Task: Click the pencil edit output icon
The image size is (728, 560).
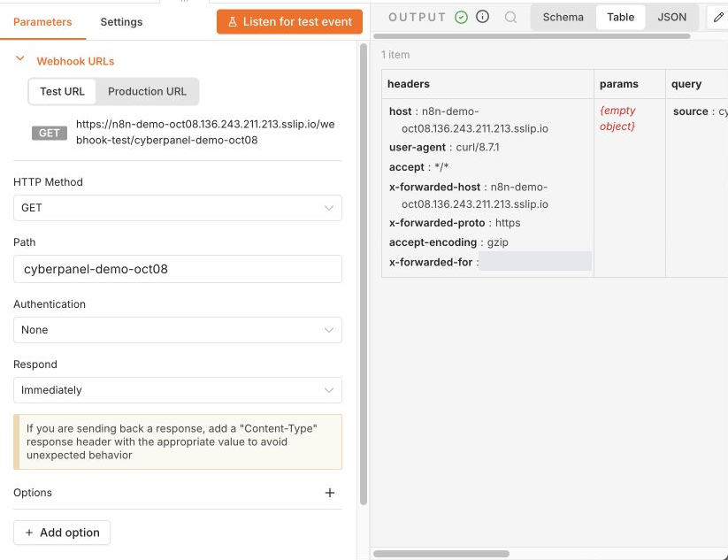Action: point(718,17)
